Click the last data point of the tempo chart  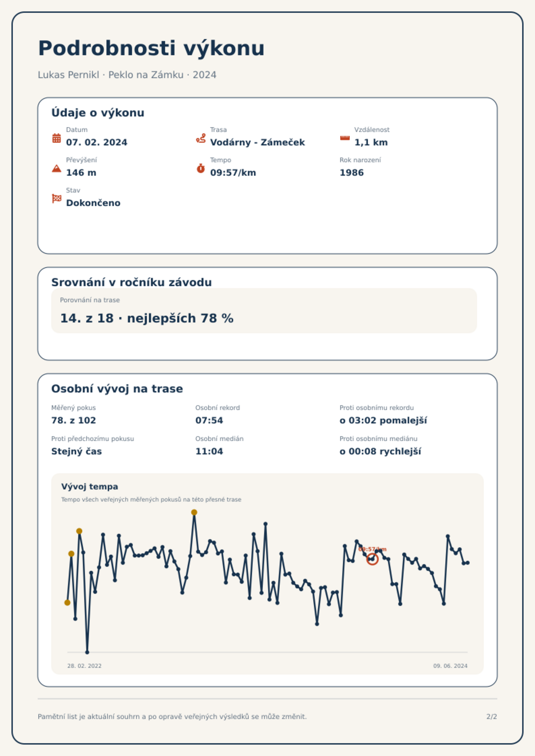click(468, 563)
